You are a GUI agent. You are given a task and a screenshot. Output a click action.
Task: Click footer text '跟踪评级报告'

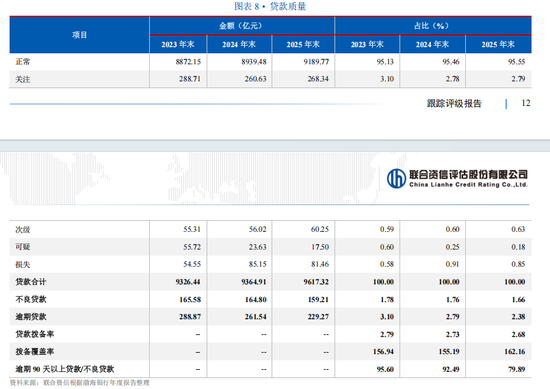(x=454, y=103)
